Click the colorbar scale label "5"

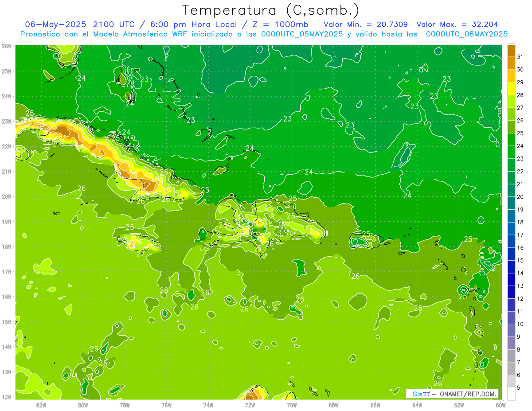[x=519, y=388]
